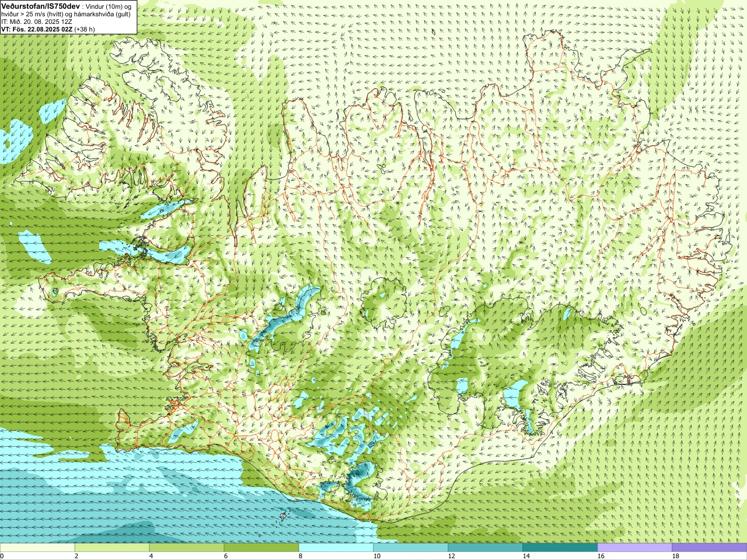The width and height of the screenshot is (747, 560).
Task: Click the legend label "0"
Action: [x=2, y=556]
